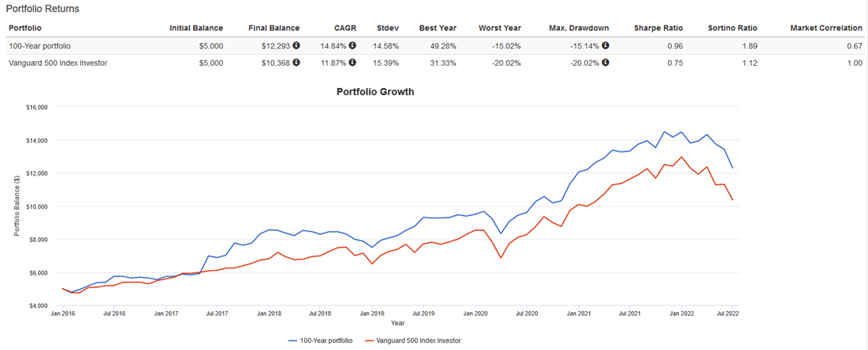Select the Market Correlation column header

[826, 28]
